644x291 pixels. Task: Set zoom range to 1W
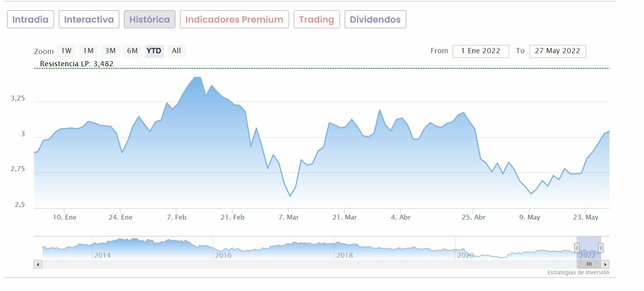[66, 51]
